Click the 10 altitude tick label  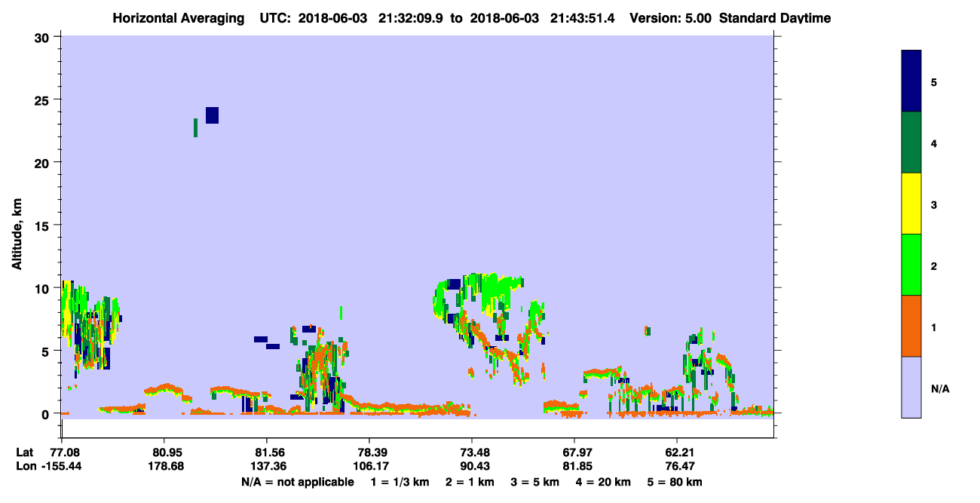click(44, 288)
